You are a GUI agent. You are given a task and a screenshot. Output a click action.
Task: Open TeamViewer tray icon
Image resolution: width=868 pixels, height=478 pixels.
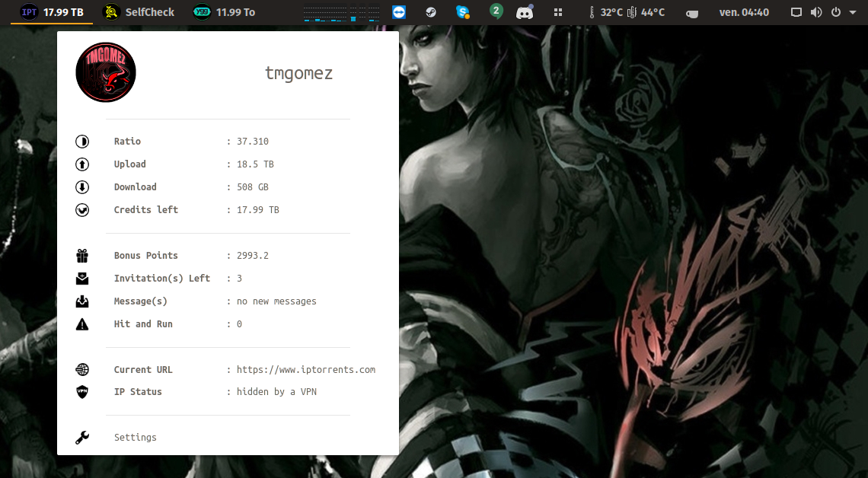tap(398, 12)
